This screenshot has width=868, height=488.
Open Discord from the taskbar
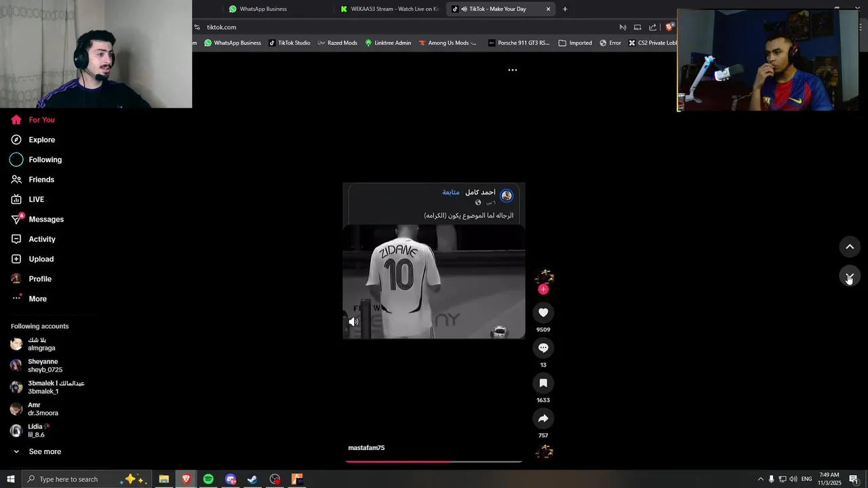(x=231, y=479)
